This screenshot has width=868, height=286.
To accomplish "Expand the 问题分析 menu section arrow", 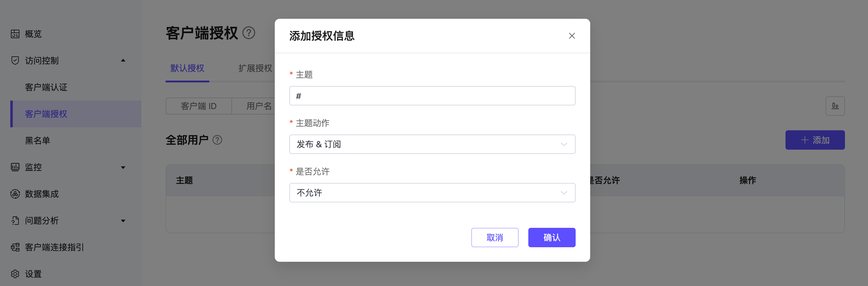I will (123, 221).
